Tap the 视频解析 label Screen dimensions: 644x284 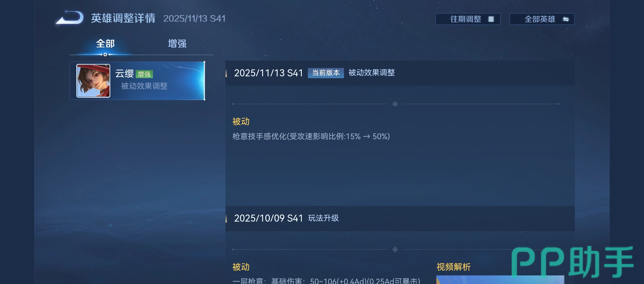pos(454,267)
